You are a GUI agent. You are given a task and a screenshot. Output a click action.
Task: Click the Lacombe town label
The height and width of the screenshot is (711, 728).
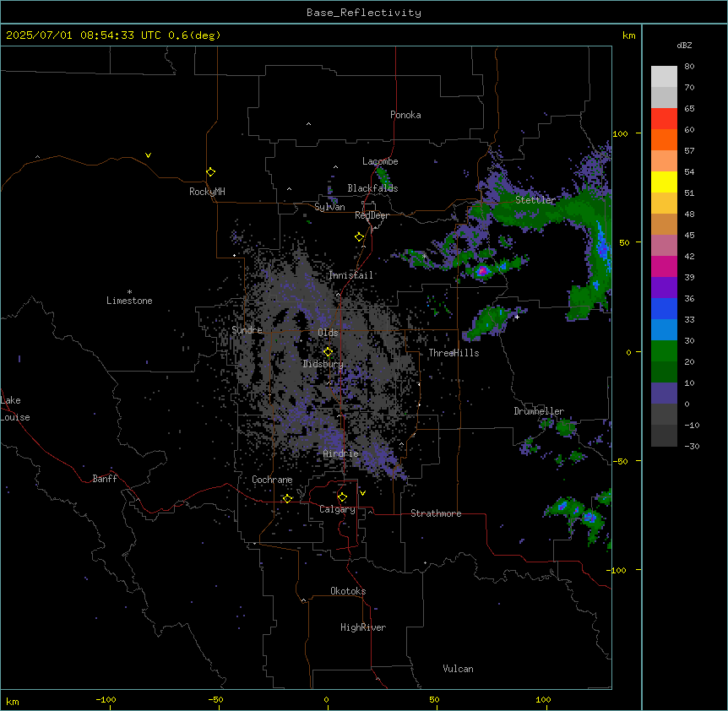[x=380, y=161]
